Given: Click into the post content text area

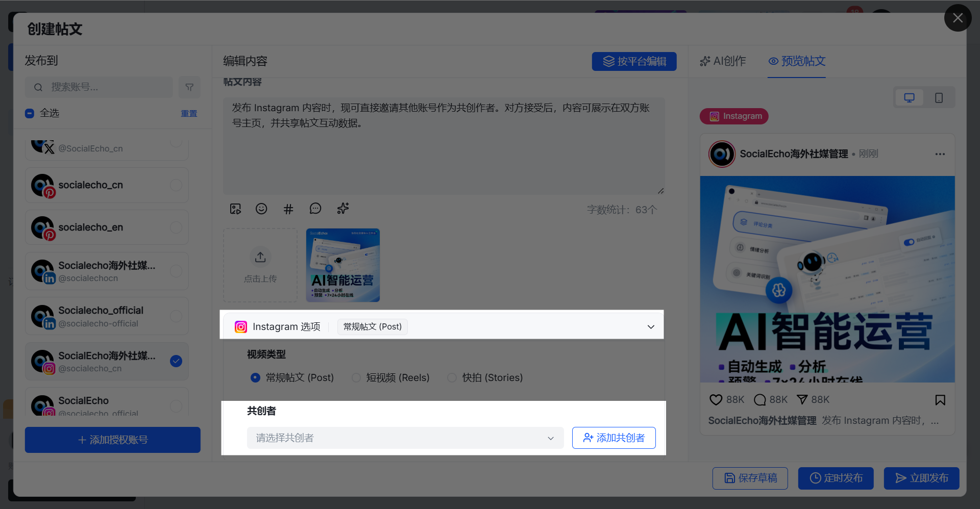Looking at the screenshot, I should point(444,146).
